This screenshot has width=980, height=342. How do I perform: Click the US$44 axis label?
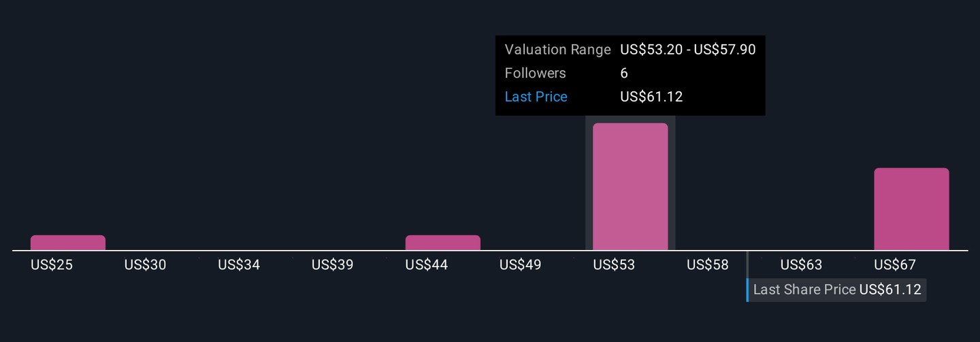(427, 265)
